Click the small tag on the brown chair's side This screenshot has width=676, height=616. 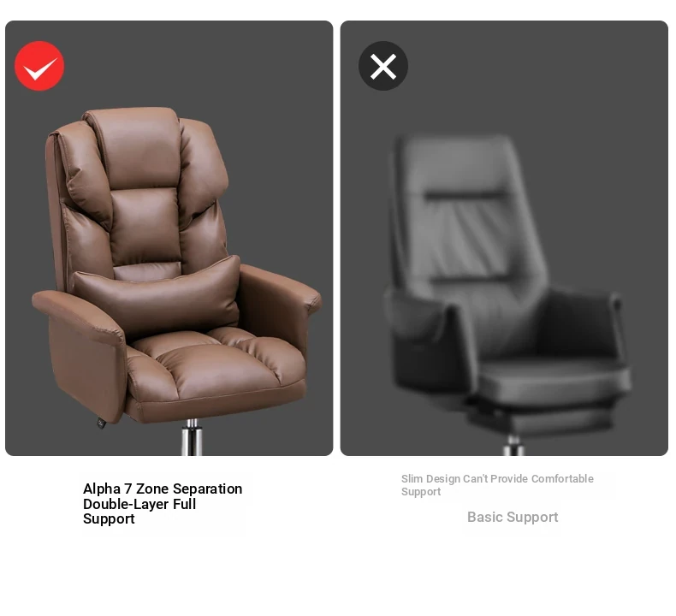[x=101, y=423]
